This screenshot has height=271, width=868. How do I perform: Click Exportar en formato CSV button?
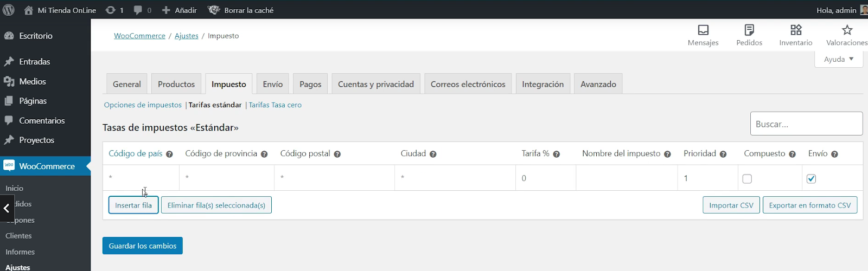pyautogui.click(x=810, y=205)
